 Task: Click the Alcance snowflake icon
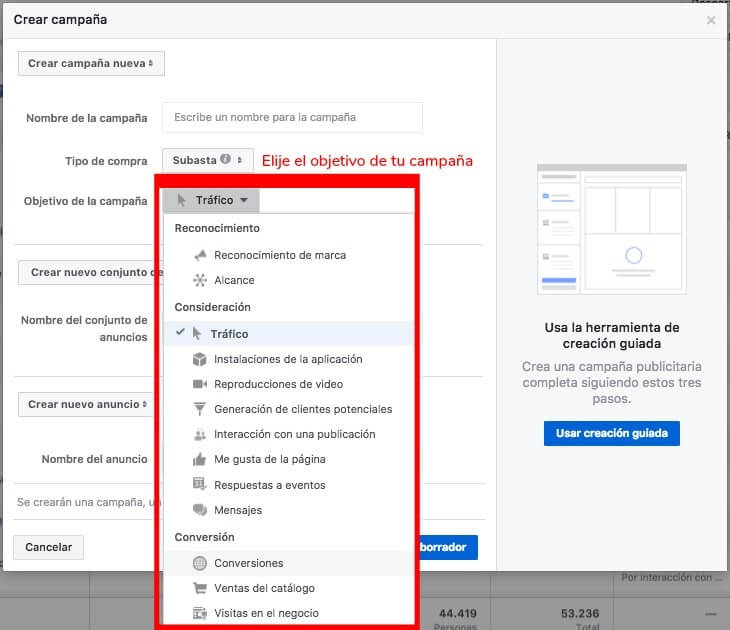point(199,281)
